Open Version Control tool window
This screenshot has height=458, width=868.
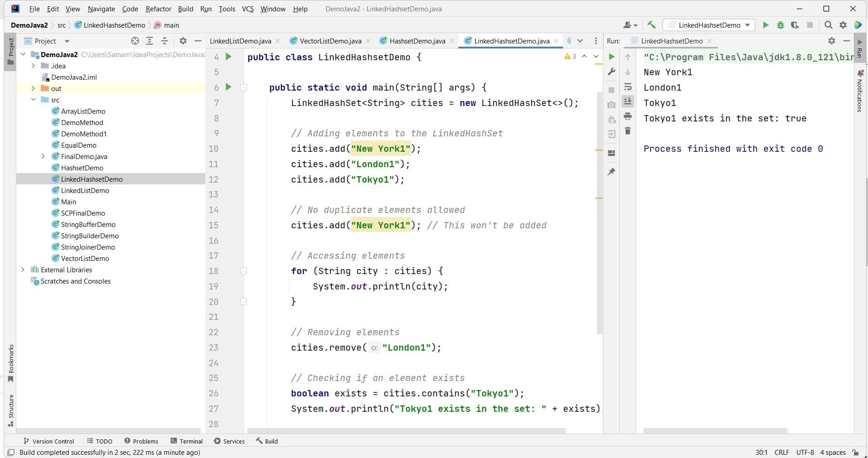[48, 441]
